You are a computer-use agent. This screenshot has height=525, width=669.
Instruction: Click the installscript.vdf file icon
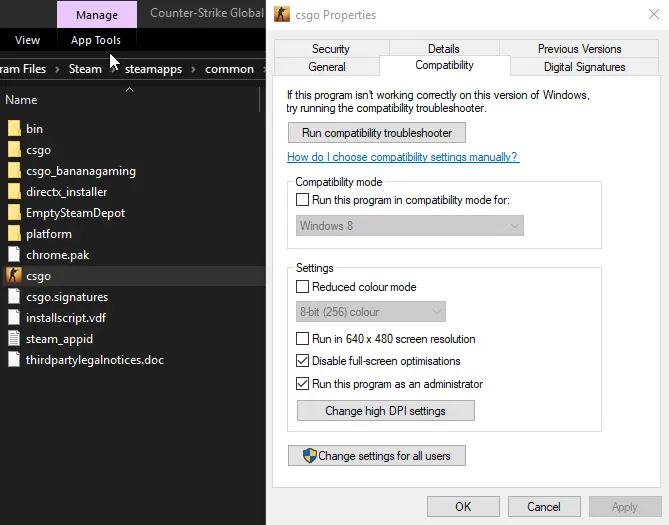point(14,317)
